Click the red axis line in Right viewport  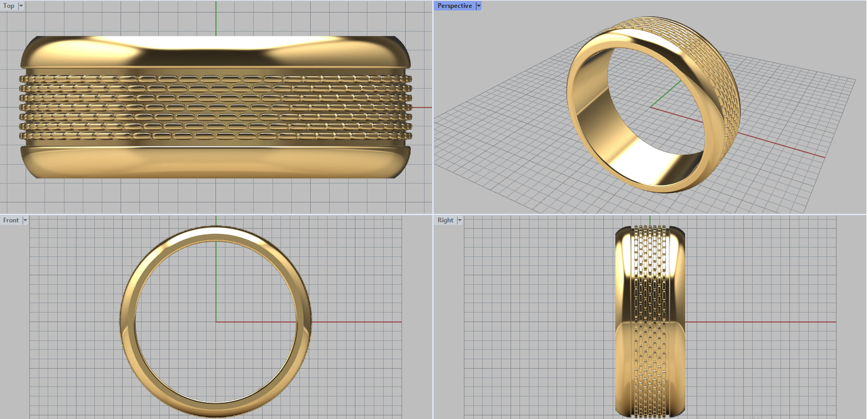759,322
